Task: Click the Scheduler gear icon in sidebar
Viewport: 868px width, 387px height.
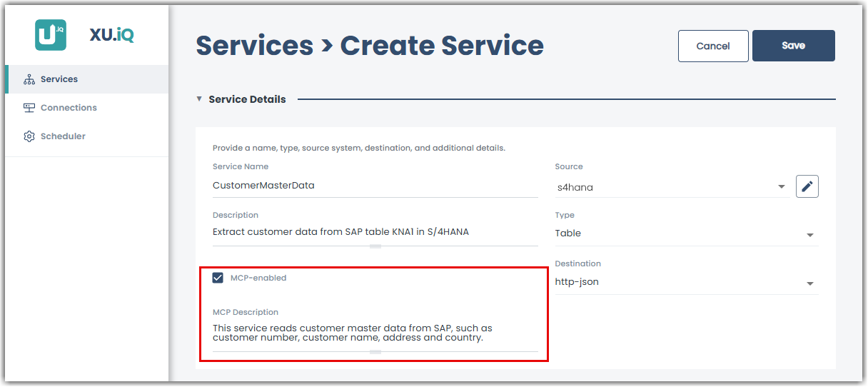Action: click(x=29, y=136)
